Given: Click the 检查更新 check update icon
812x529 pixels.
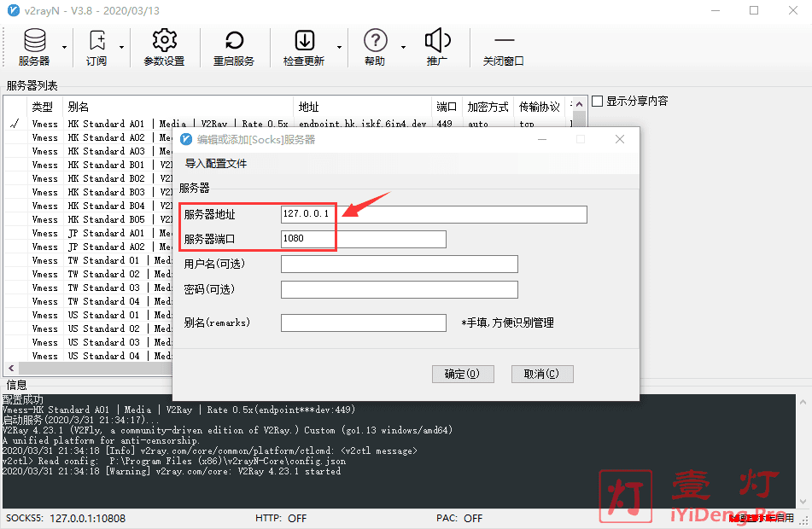Looking at the screenshot, I should pyautogui.click(x=304, y=47).
